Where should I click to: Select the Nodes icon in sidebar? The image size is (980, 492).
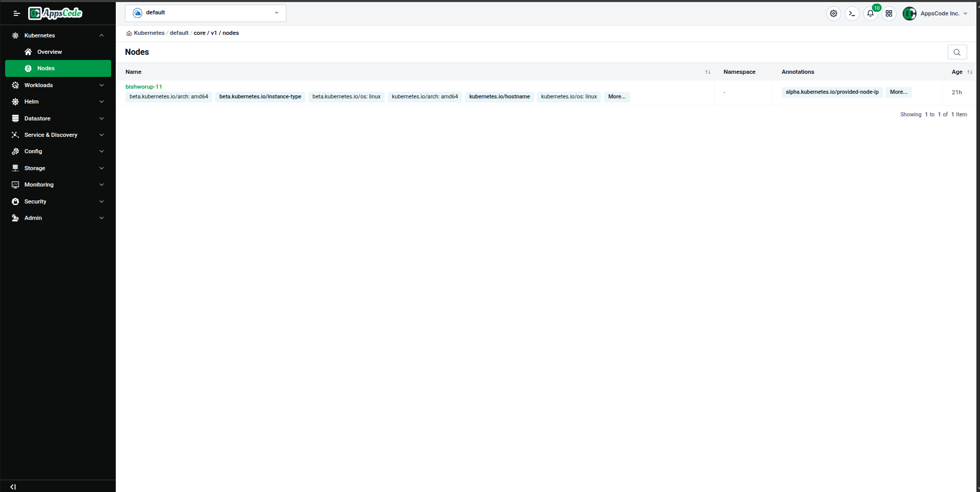tap(29, 68)
